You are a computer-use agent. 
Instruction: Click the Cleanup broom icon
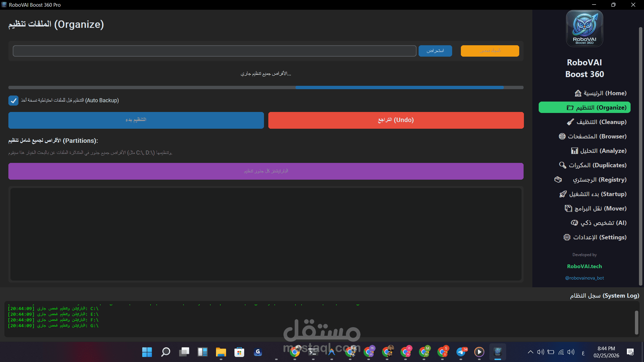[x=570, y=122]
